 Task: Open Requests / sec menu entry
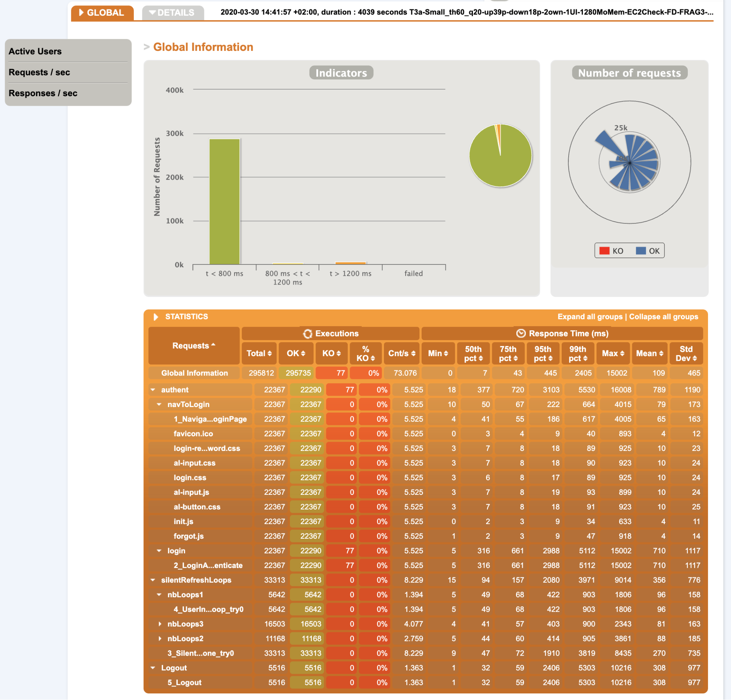point(39,72)
